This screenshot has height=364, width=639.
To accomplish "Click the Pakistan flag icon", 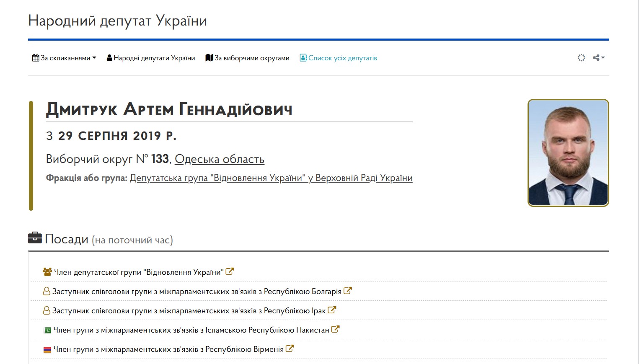I will click(x=47, y=330).
